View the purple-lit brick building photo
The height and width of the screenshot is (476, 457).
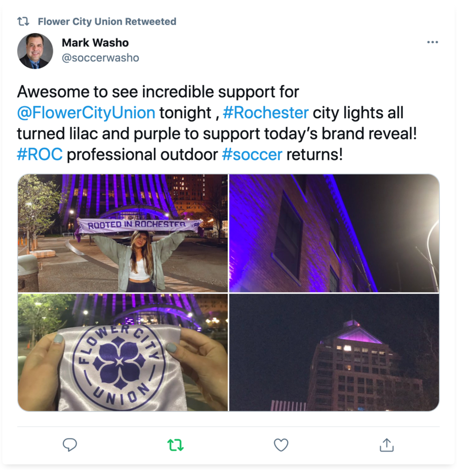point(334,233)
